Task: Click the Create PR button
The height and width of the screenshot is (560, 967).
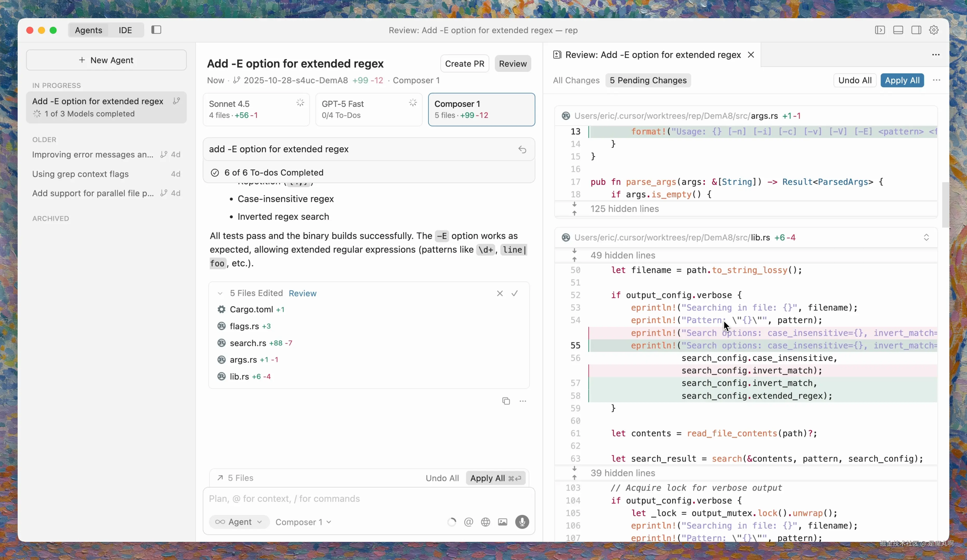Action: pyautogui.click(x=464, y=64)
